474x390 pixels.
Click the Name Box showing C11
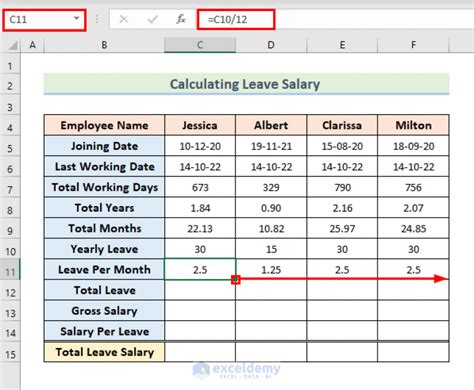[44, 20]
